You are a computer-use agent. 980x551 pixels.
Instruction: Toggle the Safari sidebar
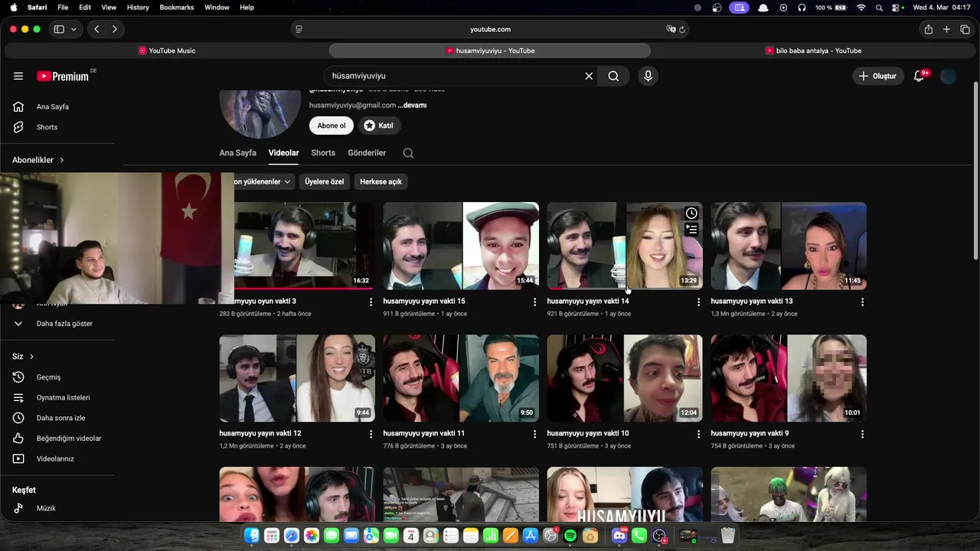(58, 29)
